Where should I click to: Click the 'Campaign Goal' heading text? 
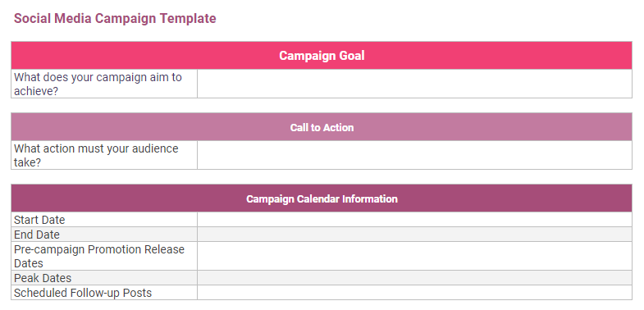point(322,56)
